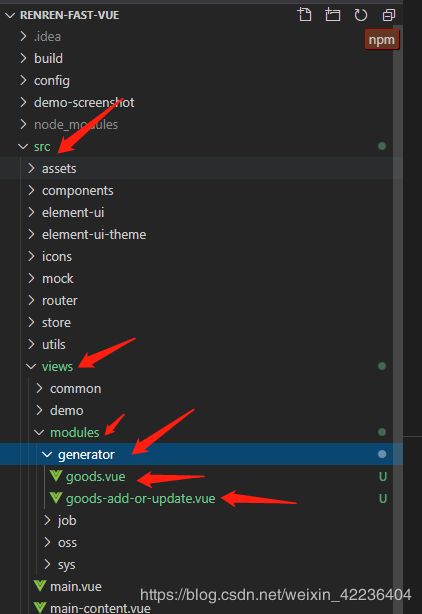Click the Vue icon beside goods-add-or-update.vue
Screen dimensions: 422x614
pyautogui.click(x=56, y=498)
